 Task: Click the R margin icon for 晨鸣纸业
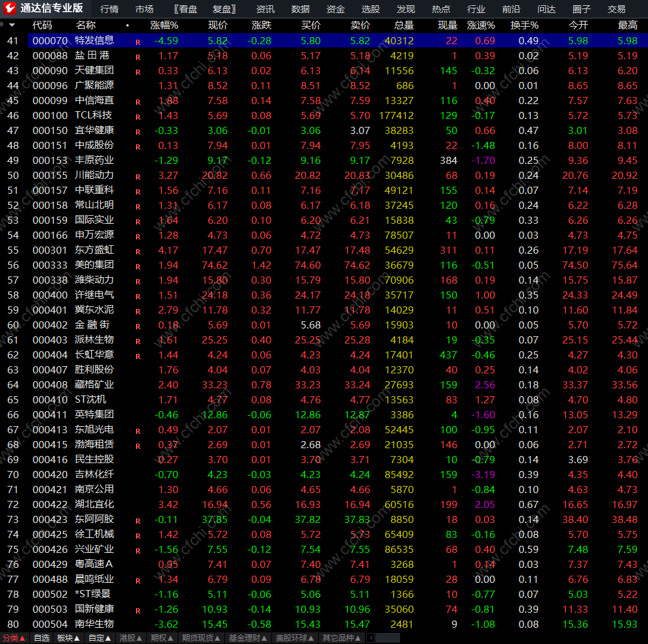click(x=138, y=581)
